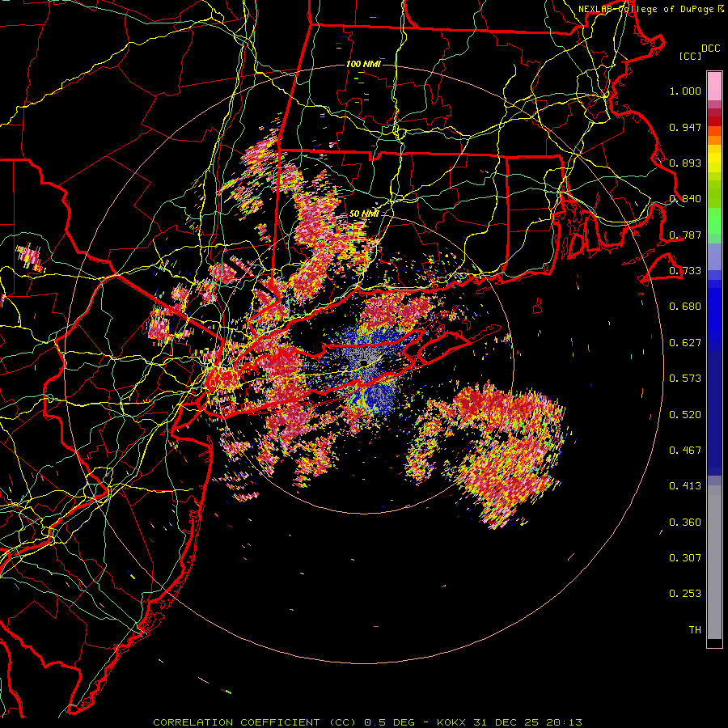The image size is (728, 728).
Task: Click the KOKX radar site center dot
Action: (x=364, y=362)
